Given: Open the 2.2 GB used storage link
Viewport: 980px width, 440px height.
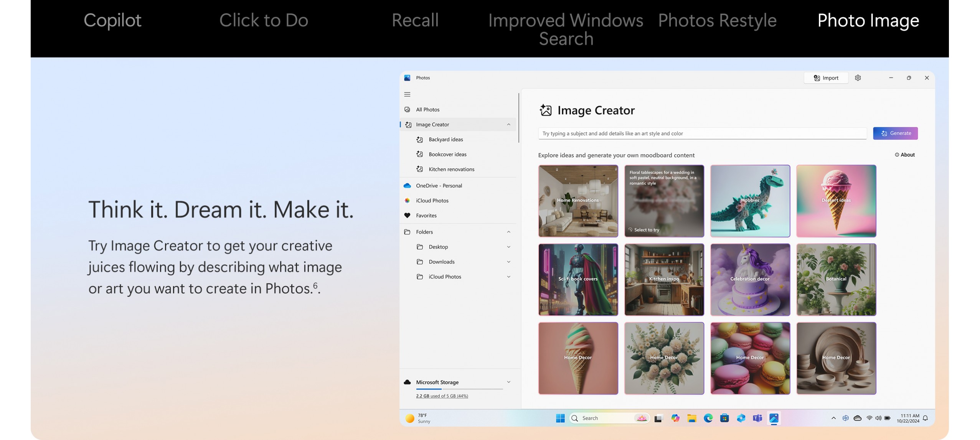Looking at the screenshot, I should pos(442,396).
